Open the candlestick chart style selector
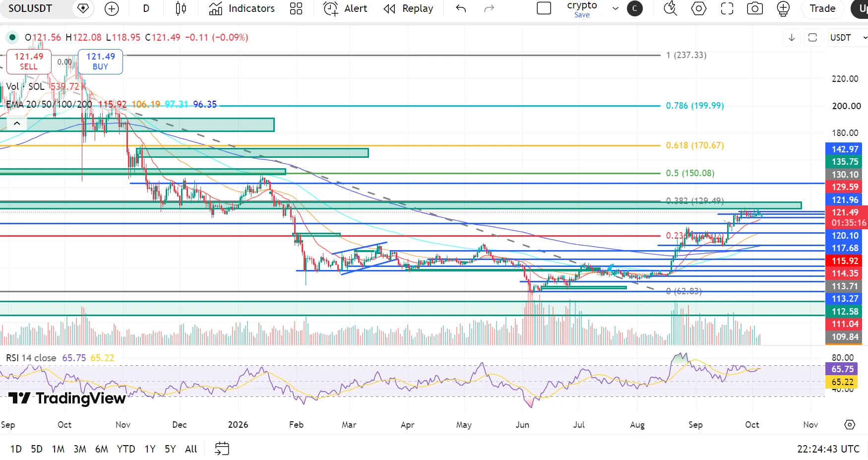 (181, 8)
